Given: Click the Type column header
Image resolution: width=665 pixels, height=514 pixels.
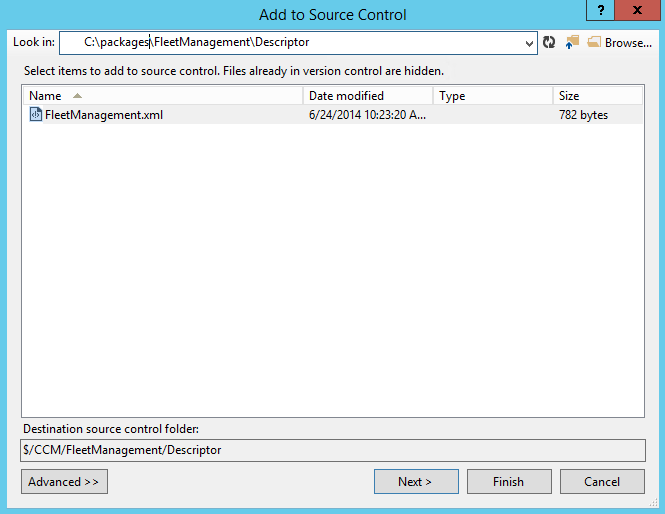Looking at the screenshot, I should 452,96.
